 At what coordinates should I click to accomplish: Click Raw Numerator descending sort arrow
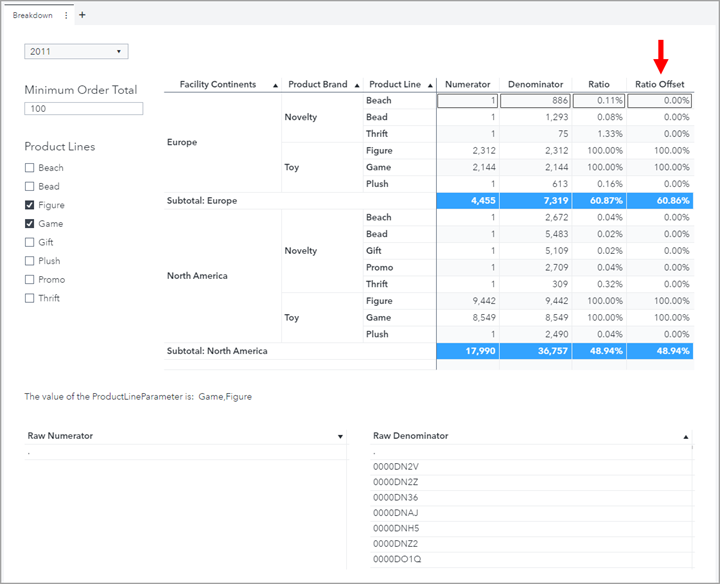tap(341, 437)
